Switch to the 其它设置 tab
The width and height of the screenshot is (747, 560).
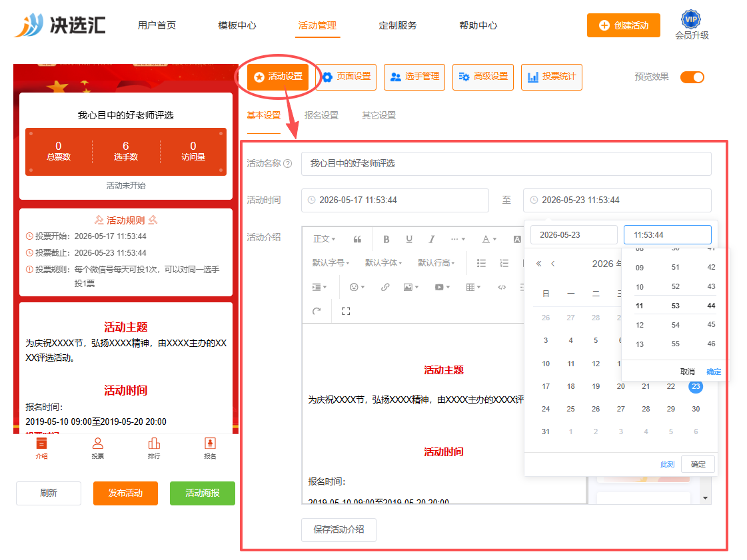378,116
